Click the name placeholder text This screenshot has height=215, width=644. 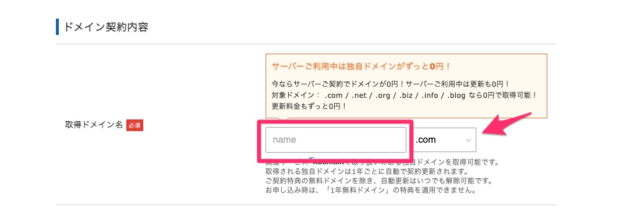(x=284, y=140)
